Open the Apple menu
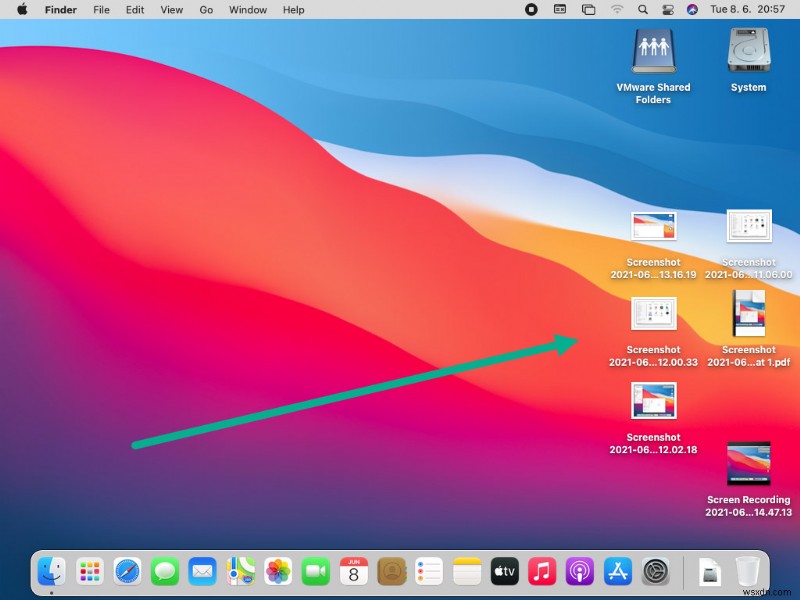The width and height of the screenshot is (800, 600). [22, 9]
